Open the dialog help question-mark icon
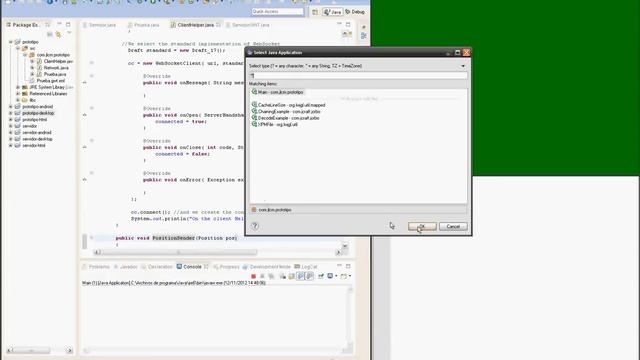The width and height of the screenshot is (640, 360). [255, 226]
